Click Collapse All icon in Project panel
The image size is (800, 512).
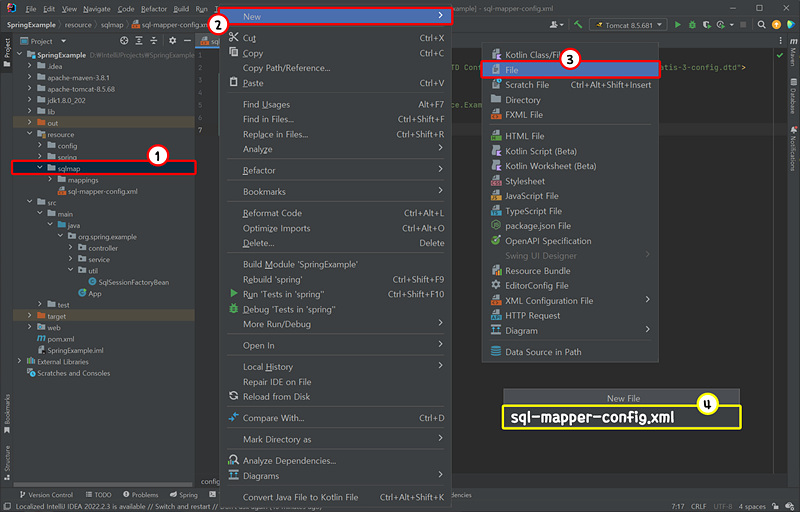click(x=154, y=41)
